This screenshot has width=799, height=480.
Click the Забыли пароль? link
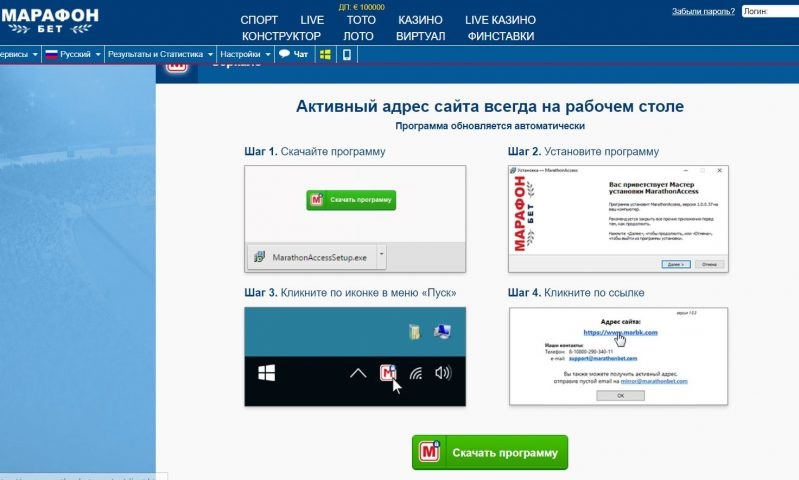(706, 12)
